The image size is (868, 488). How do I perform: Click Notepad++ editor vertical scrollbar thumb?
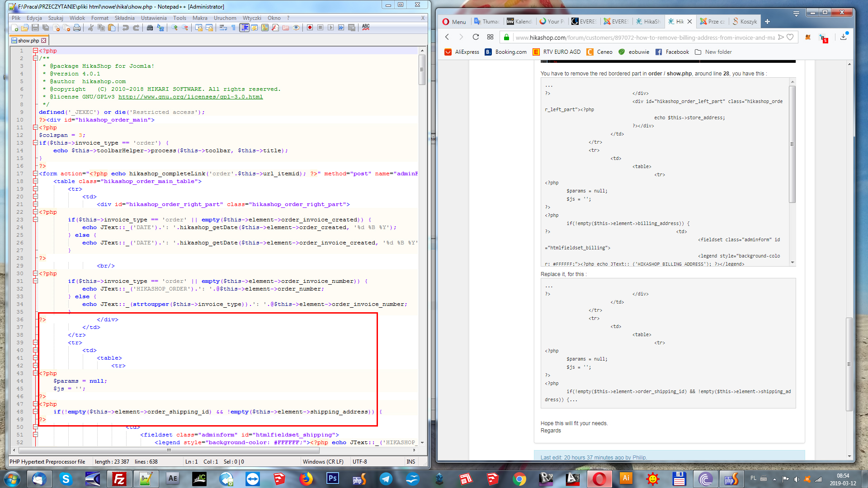pos(422,70)
